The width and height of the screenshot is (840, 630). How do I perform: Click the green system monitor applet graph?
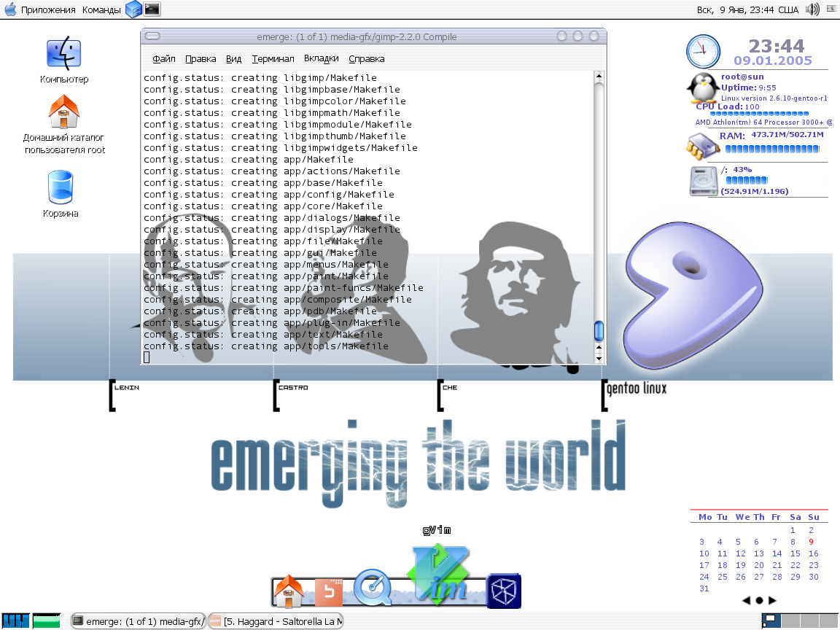coord(47,621)
